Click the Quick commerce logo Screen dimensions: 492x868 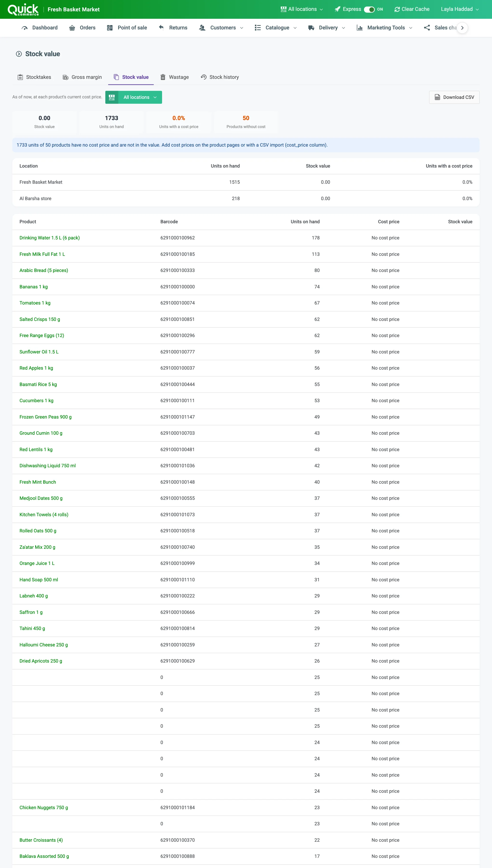pos(23,9)
